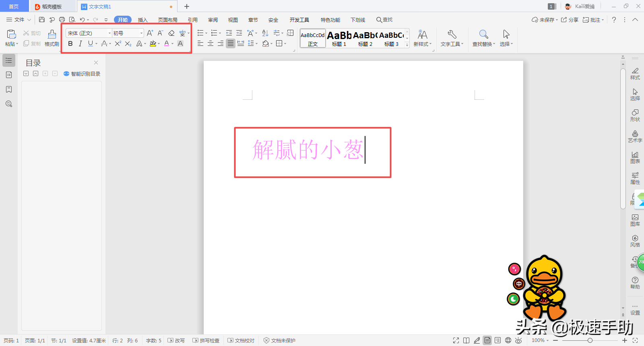644x346 pixels.
Task: Expand the 文件 menu chevron
Action: click(29, 20)
